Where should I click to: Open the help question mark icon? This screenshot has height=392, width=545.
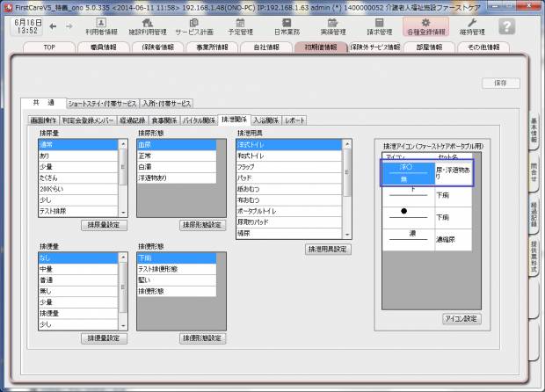pyautogui.click(x=506, y=26)
